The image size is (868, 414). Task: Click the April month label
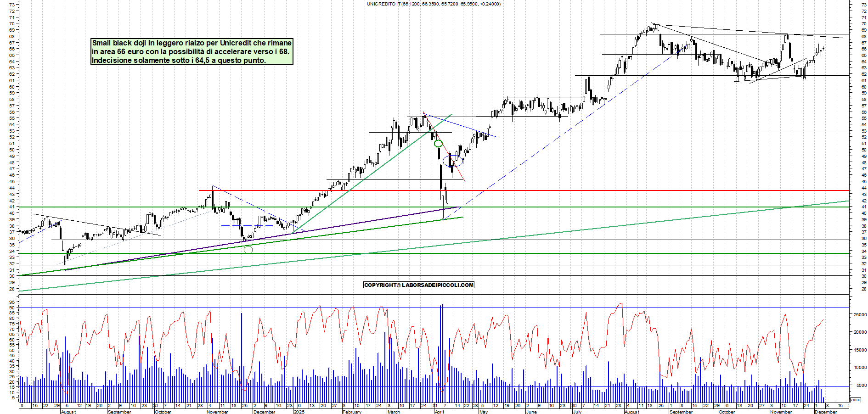point(439,412)
